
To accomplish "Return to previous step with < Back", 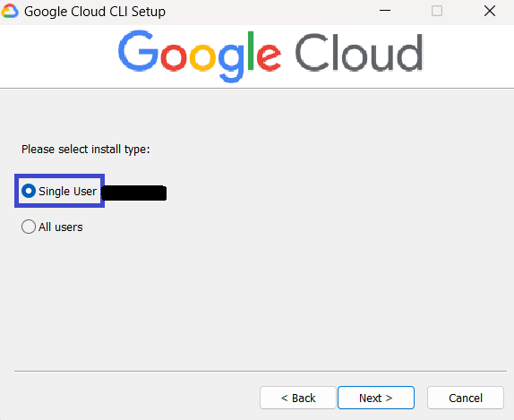I will 298,398.
